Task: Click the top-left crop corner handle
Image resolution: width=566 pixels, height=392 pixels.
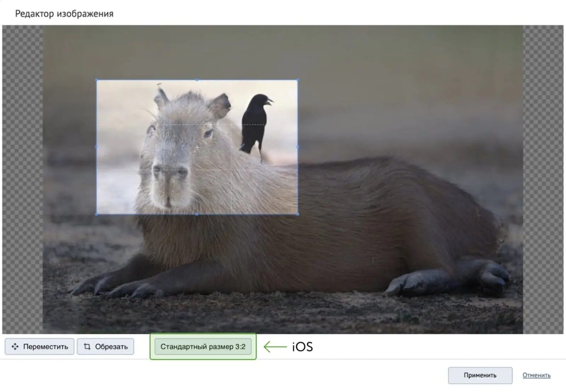Action: coord(97,80)
